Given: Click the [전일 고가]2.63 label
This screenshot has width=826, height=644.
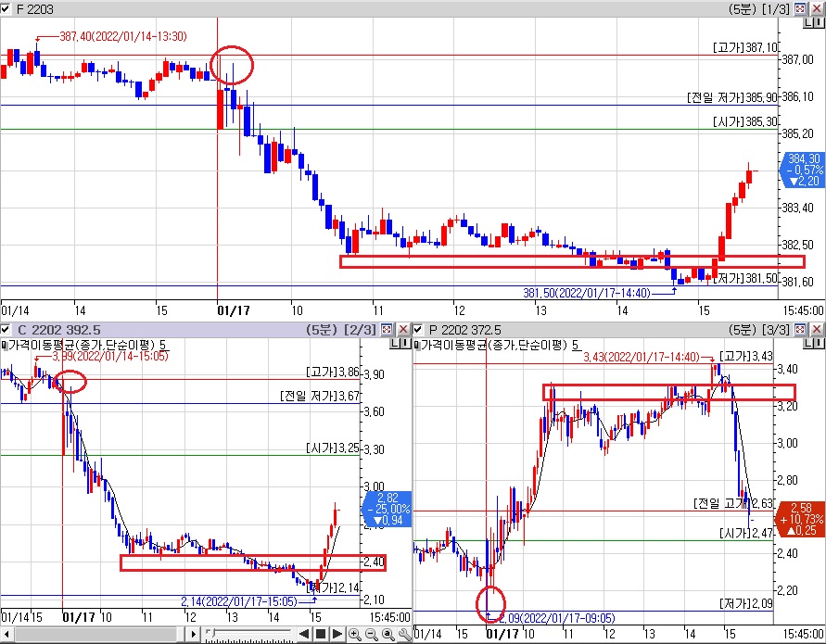Looking at the screenshot, I should 732,503.
